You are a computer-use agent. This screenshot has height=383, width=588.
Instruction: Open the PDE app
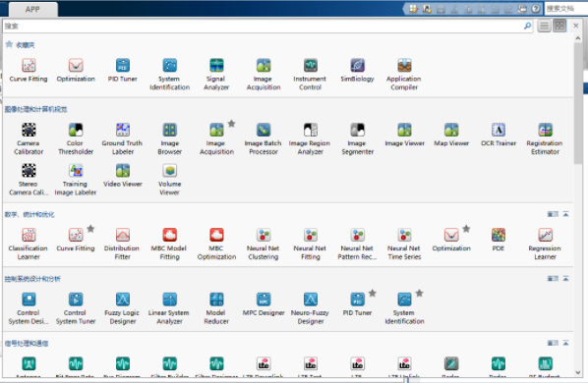tap(499, 240)
